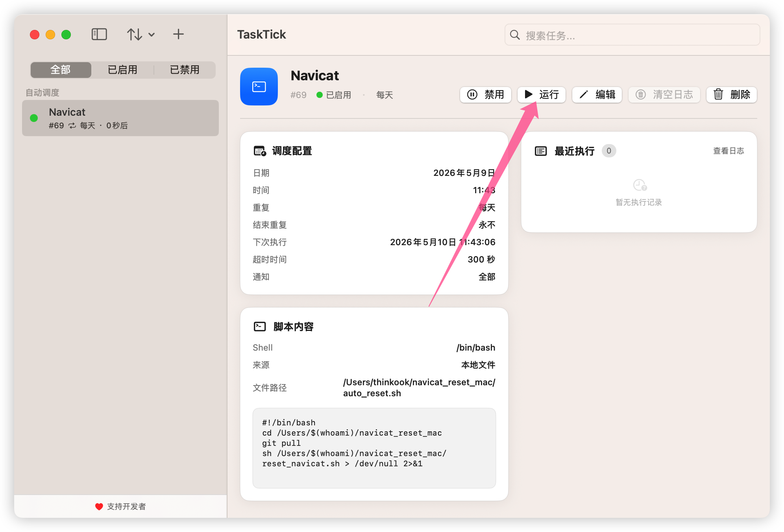
Task: Click the magnifier search icon
Action: (515, 35)
